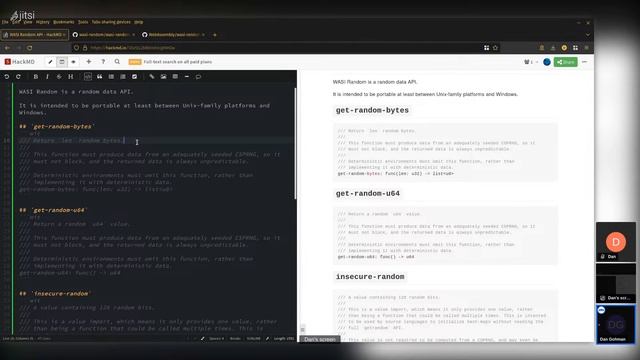Switch HackMD to split both view

pos(62,62)
